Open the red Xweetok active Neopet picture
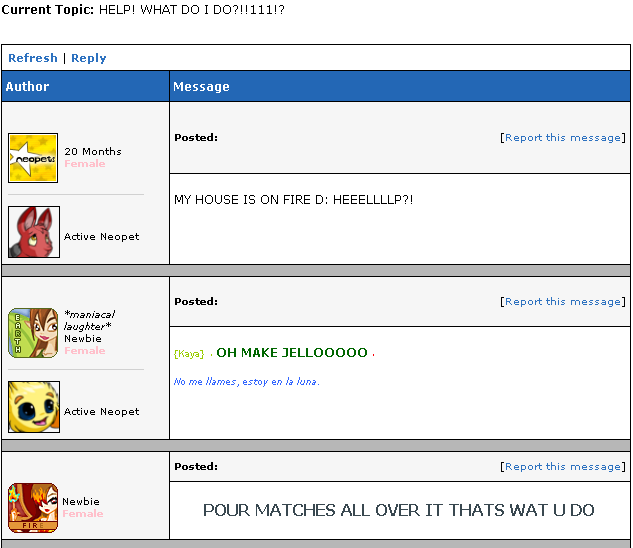Viewport: 633px width, 548px height. coord(34,232)
